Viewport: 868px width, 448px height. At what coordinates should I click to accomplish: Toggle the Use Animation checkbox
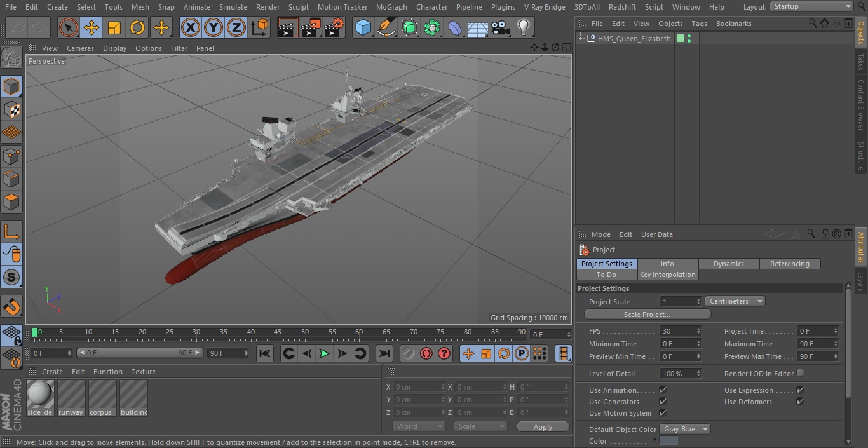663,390
